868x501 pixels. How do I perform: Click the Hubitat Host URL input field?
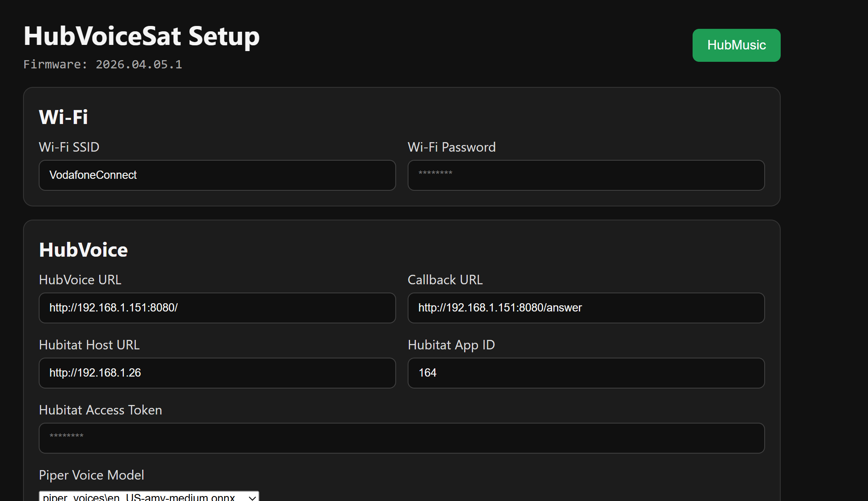[217, 373]
